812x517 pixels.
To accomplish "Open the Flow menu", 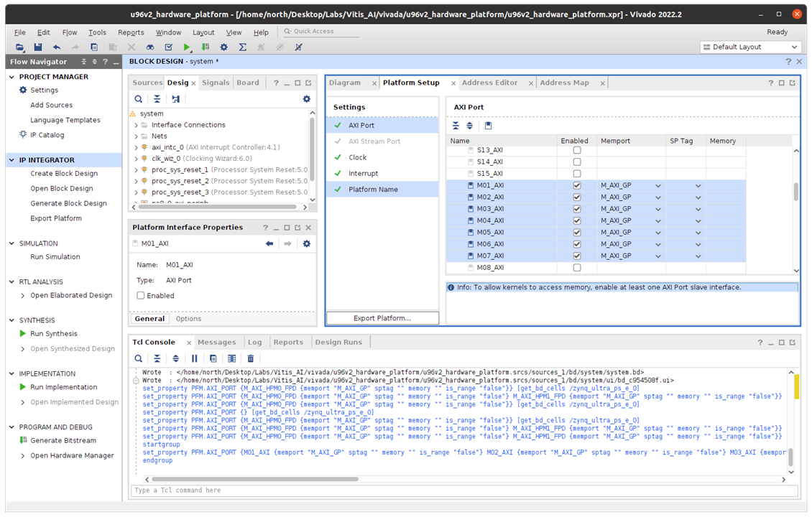I will pos(70,32).
